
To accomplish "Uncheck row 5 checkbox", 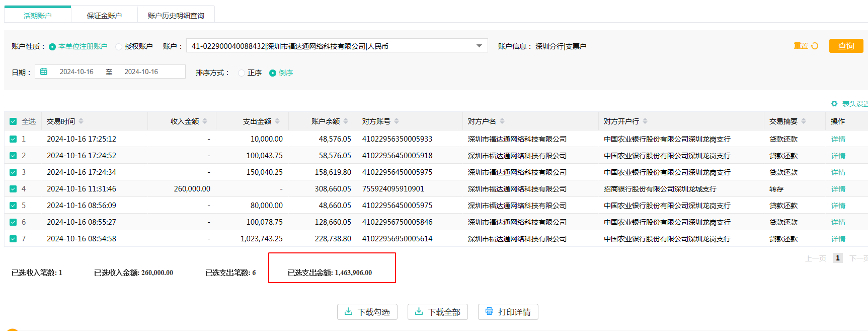I will 13,206.
